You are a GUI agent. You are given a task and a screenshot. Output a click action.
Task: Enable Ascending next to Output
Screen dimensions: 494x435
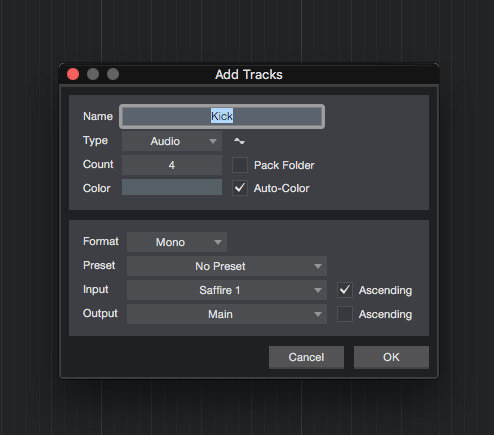[x=345, y=314]
